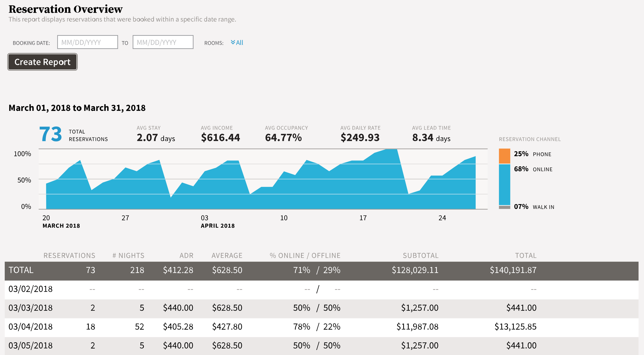Focus the booking end date field

163,42
